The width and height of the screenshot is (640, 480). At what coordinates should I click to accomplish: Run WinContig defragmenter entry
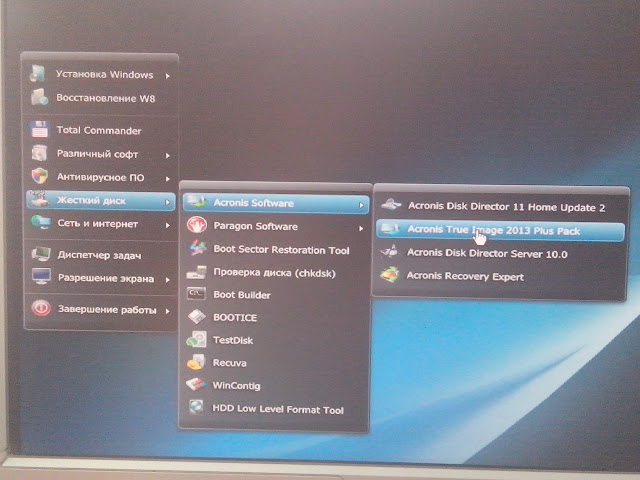[276, 386]
